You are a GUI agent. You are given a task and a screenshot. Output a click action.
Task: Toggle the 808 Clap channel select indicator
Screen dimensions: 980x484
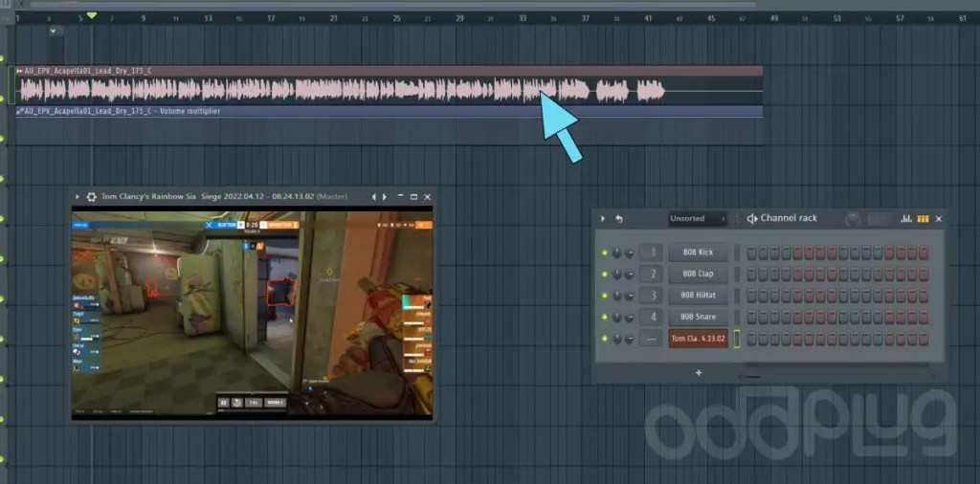click(x=737, y=275)
